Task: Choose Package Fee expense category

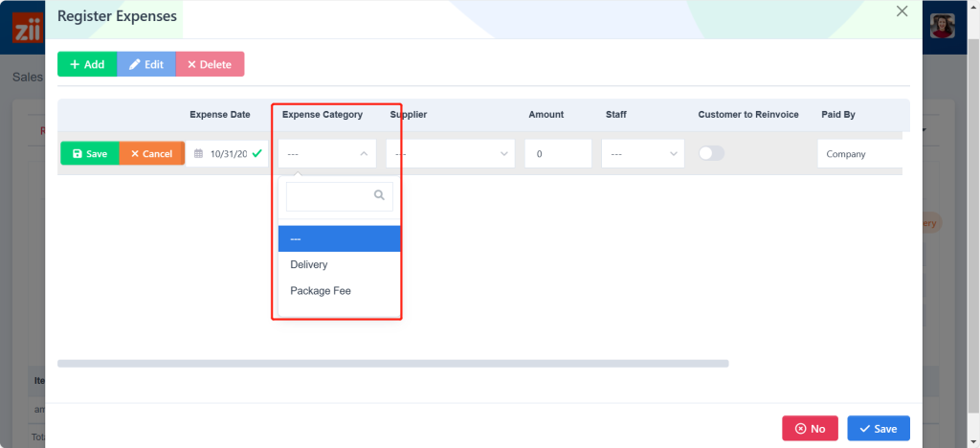Action: 321,291
